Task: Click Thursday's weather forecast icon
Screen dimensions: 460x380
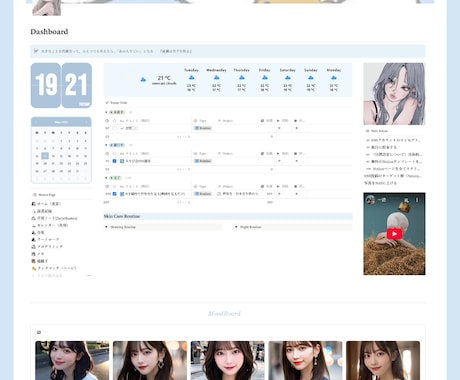Action: click(242, 78)
